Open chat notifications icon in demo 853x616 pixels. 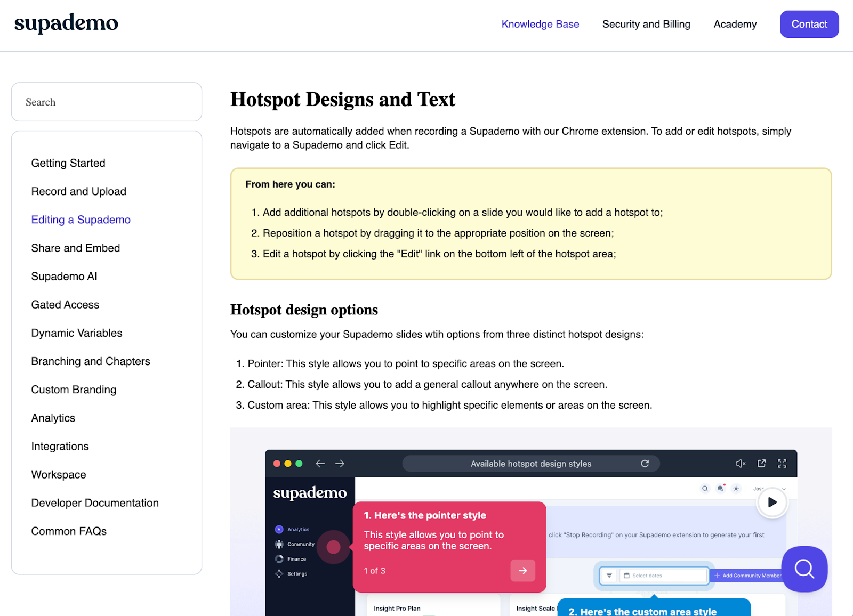pos(721,488)
